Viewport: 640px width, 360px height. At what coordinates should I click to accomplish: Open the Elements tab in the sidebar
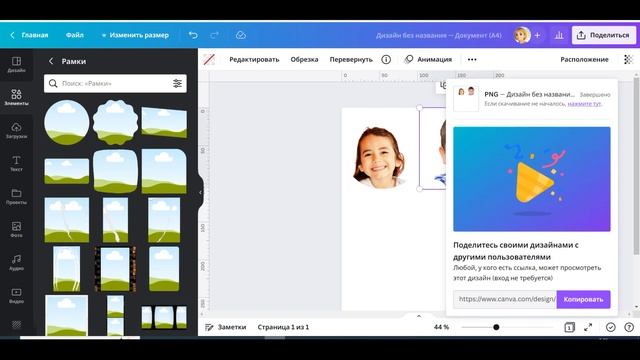tap(16, 98)
